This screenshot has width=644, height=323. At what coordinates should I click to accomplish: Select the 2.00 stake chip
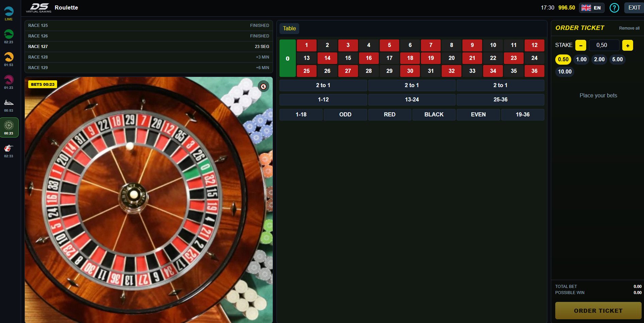click(599, 60)
